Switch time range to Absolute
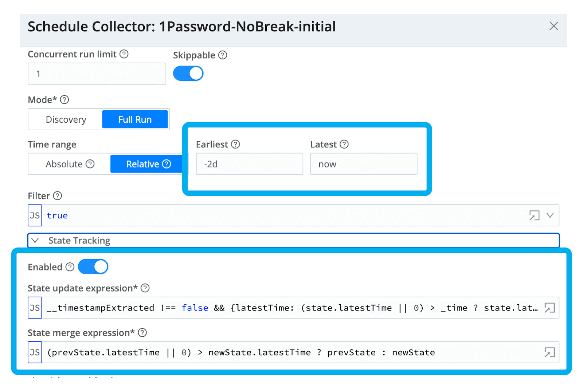The height and width of the screenshot is (392, 583). 70,164
